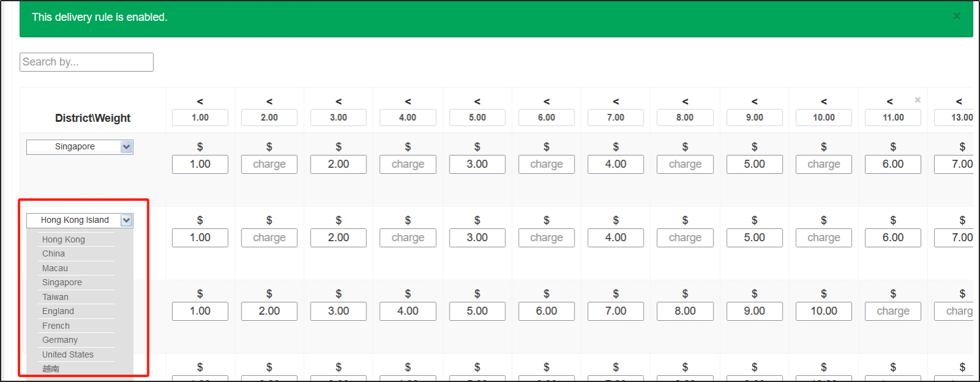This screenshot has width=980, height=382.
Task: Collapse the Hong Kong Island dropdown arrow
Action: [x=126, y=220]
